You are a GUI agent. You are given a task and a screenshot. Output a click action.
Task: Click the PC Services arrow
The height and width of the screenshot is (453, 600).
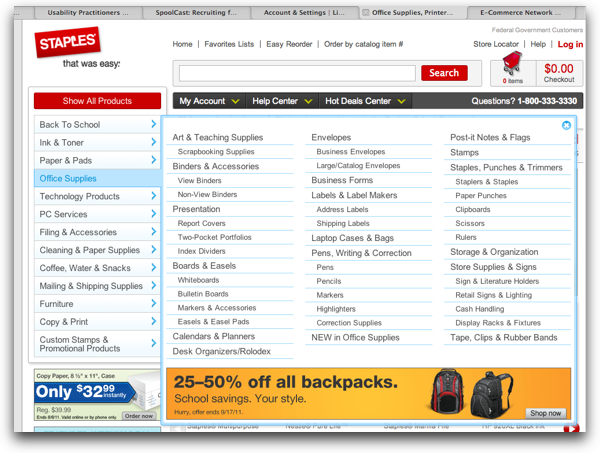[153, 213]
